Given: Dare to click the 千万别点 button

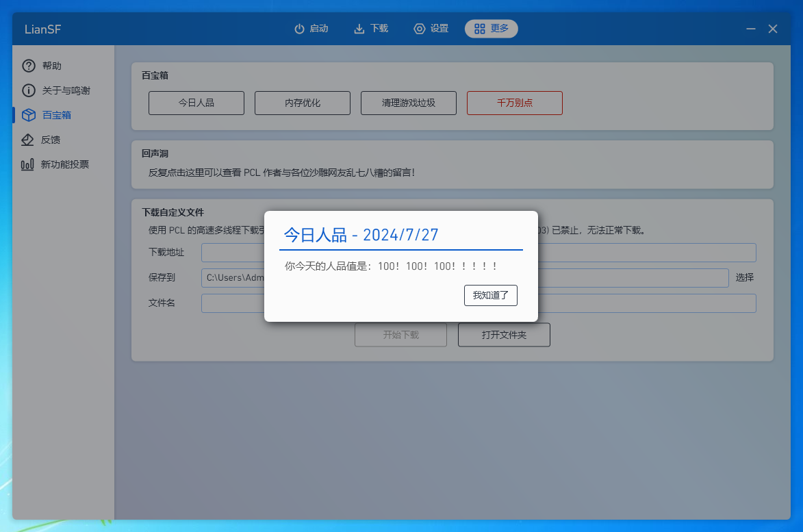Looking at the screenshot, I should click(514, 103).
